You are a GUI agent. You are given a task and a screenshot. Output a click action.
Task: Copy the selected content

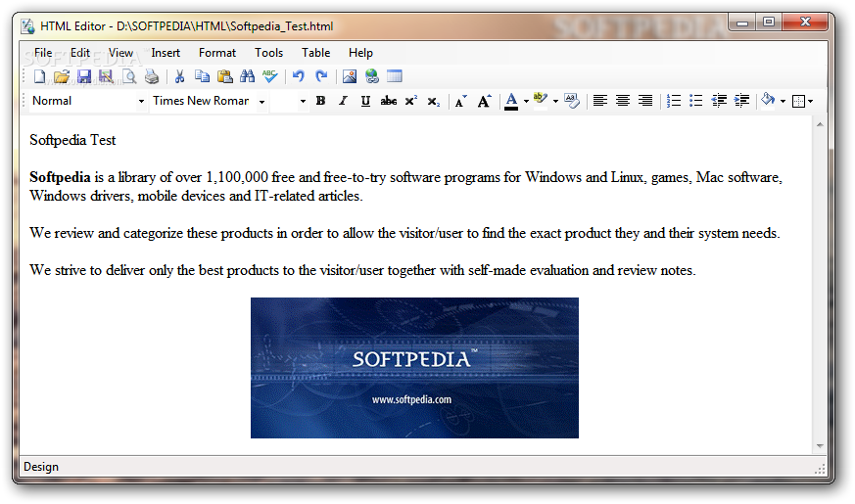click(203, 76)
